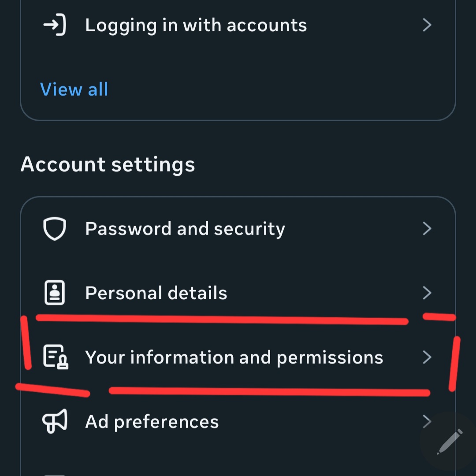Click the login arrow icon beside Logging in with accounts
This screenshot has width=476, height=476.
pyautogui.click(x=54, y=25)
